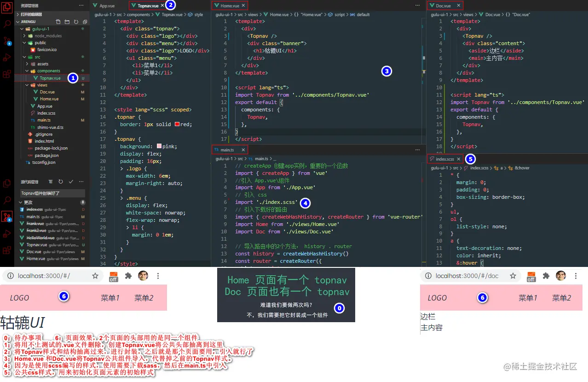Image resolution: width=588 pixels, height=382 pixels.
Task: Open Chrome menu in localhost:3000/#/ window
Action: coord(158,276)
